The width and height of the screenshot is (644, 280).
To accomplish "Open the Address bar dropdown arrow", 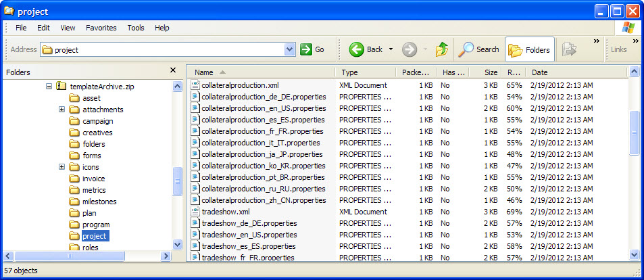I will (x=289, y=50).
